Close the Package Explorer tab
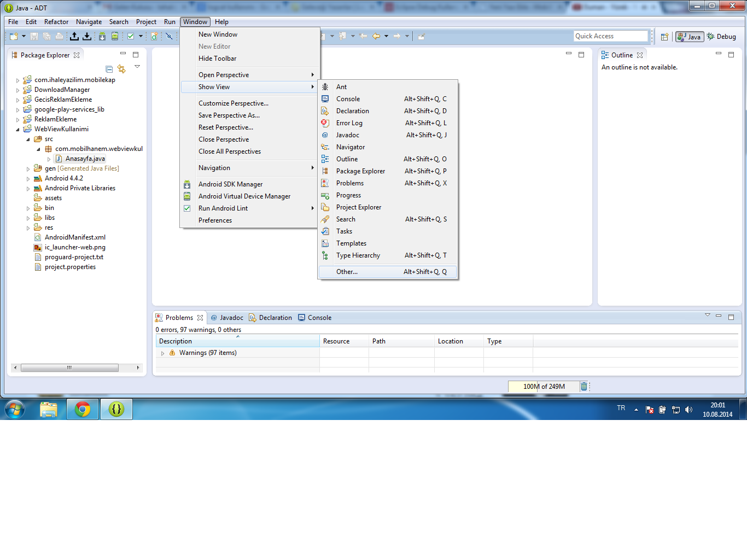747x560 pixels. [x=77, y=55]
